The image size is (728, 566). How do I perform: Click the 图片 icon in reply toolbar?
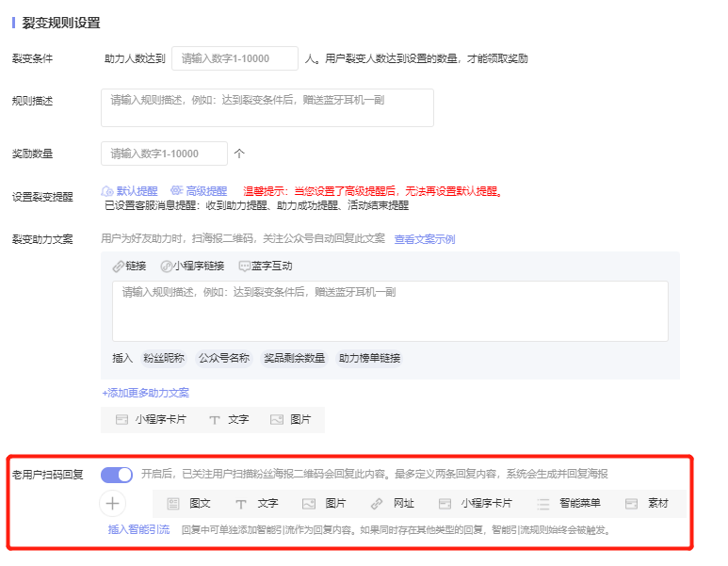(309, 504)
